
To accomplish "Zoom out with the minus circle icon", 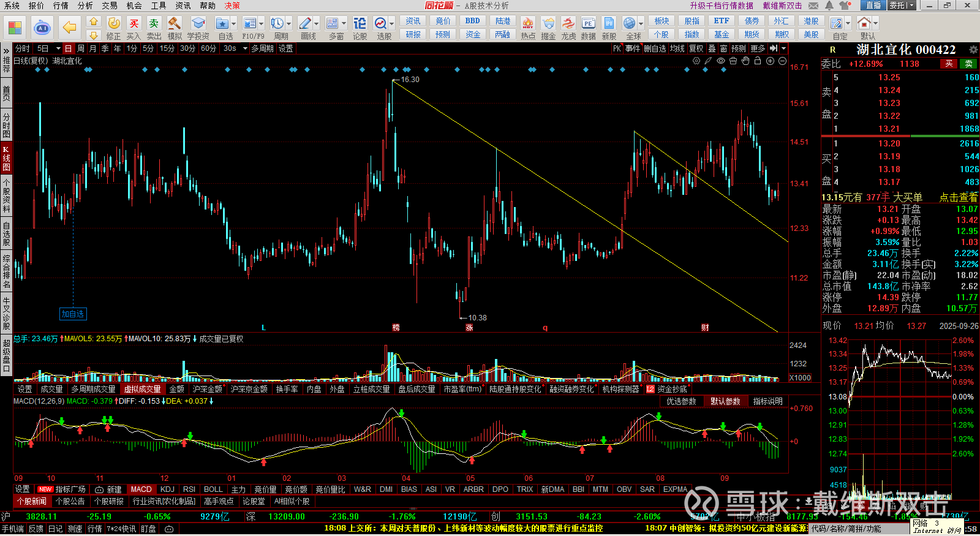I will pyautogui.click(x=782, y=61).
